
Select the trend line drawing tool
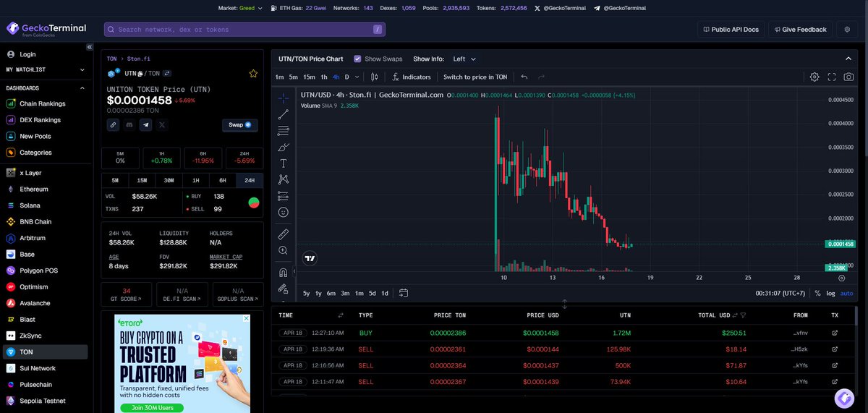(284, 114)
